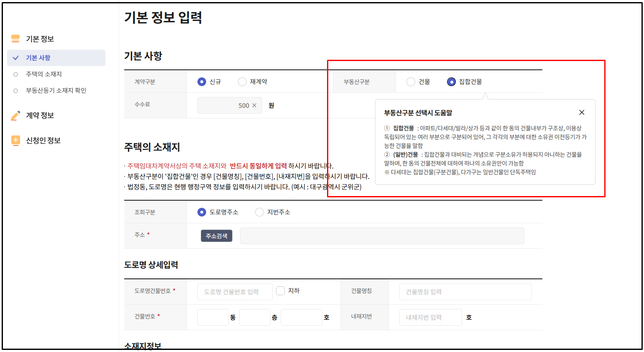
Task: Click the 건물명칭 building name input
Action: pos(465,291)
